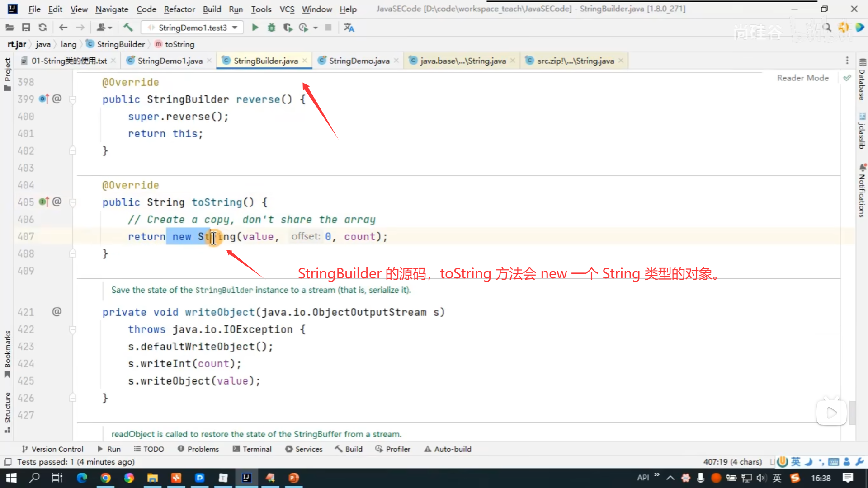
Task: Build project using the hammer icon
Action: (128, 28)
